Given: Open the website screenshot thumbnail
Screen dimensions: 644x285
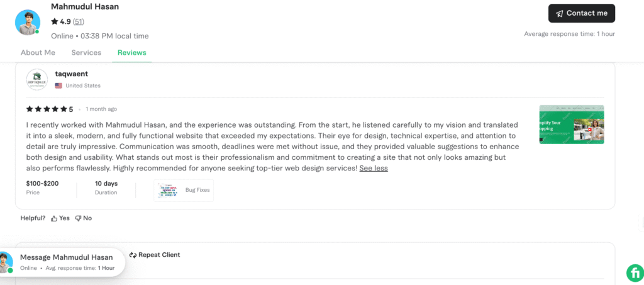Looking at the screenshot, I should [x=571, y=125].
